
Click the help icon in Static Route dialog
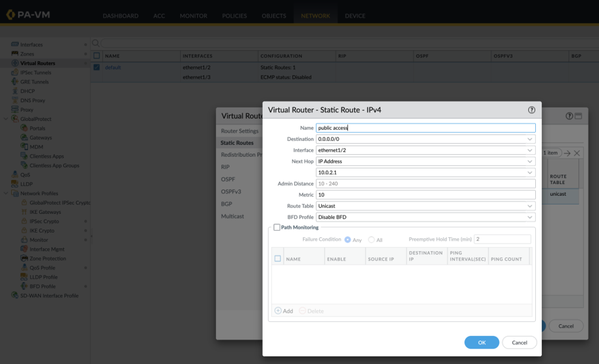531,110
